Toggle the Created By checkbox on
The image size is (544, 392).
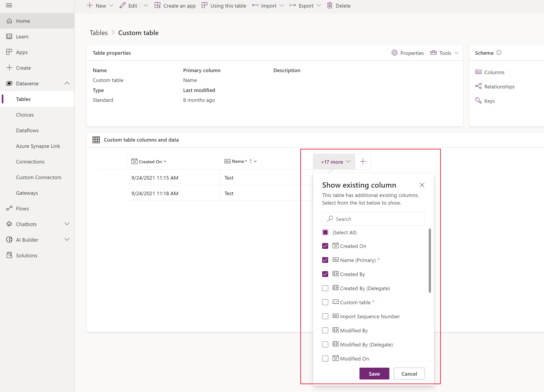click(x=325, y=274)
